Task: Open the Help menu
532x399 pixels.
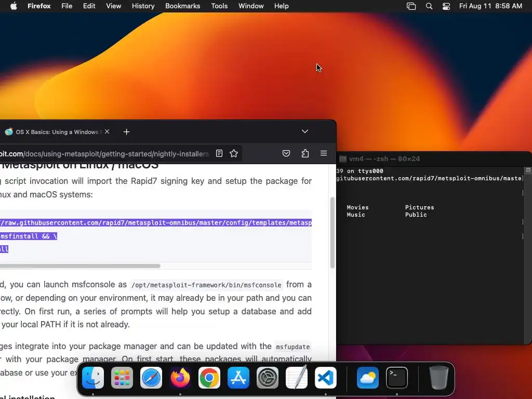Action: pos(281,6)
